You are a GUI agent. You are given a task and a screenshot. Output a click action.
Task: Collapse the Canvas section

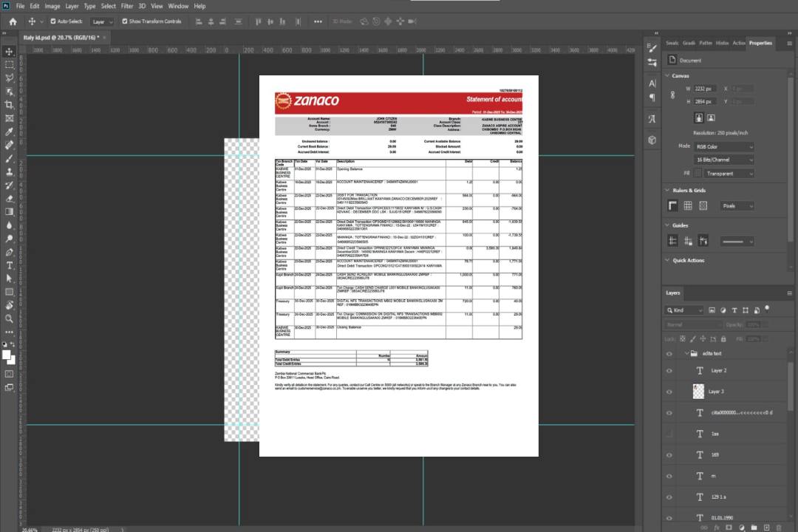(667, 75)
